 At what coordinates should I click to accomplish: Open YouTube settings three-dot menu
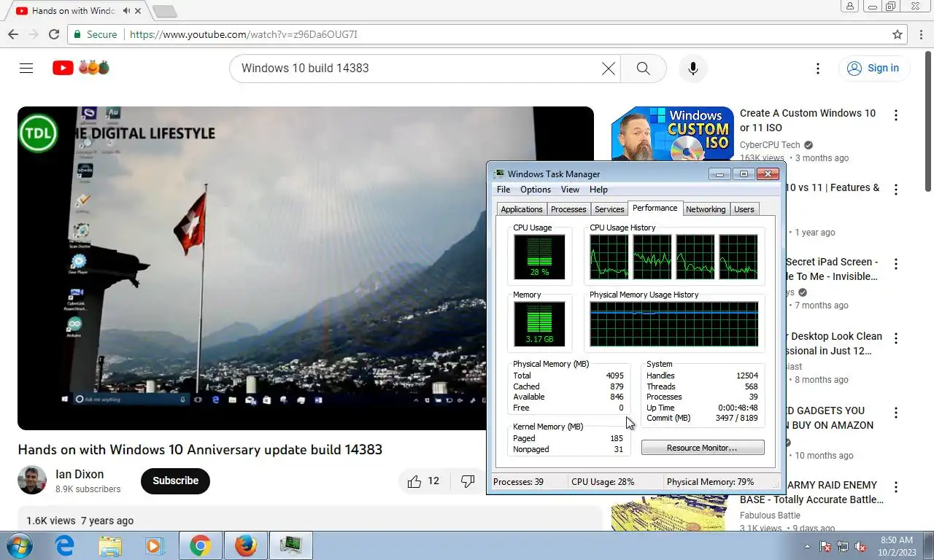coord(818,68)
